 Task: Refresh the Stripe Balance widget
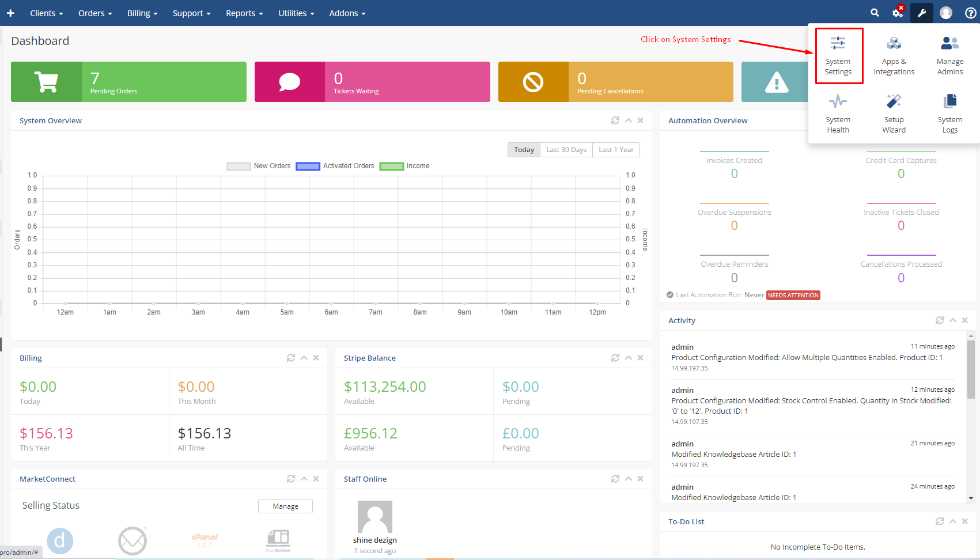(615, 358)
